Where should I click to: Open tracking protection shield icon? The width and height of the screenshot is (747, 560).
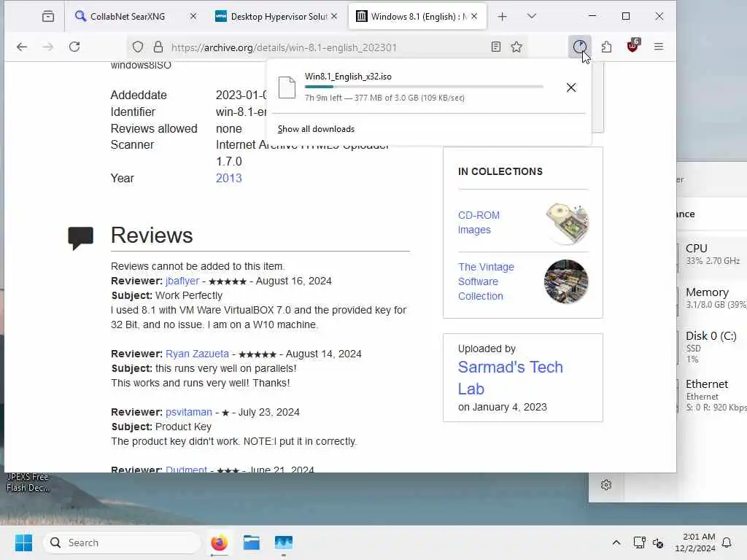138,47
